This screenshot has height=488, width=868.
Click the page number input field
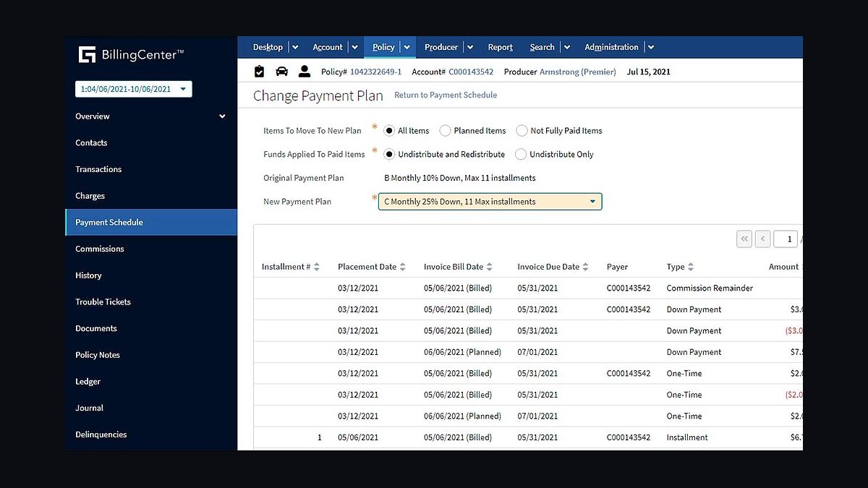click(x=786, y=239)
